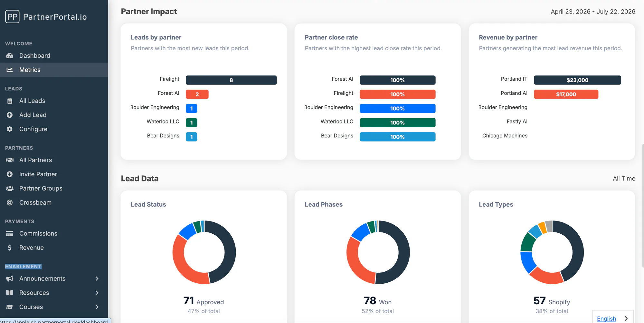Click the Waterloo LLC label in Leads by partner
The height and width of the screenshot is (323, 644).
point(163,122)
